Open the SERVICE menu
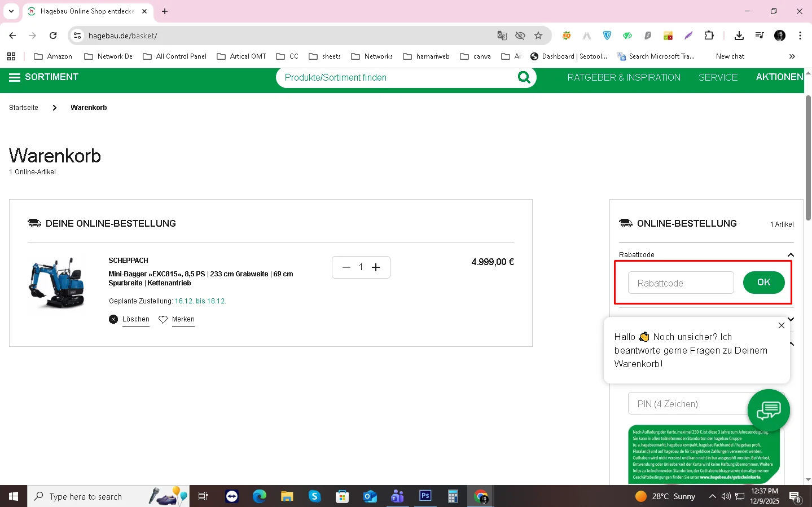 [x=718, y=77]
